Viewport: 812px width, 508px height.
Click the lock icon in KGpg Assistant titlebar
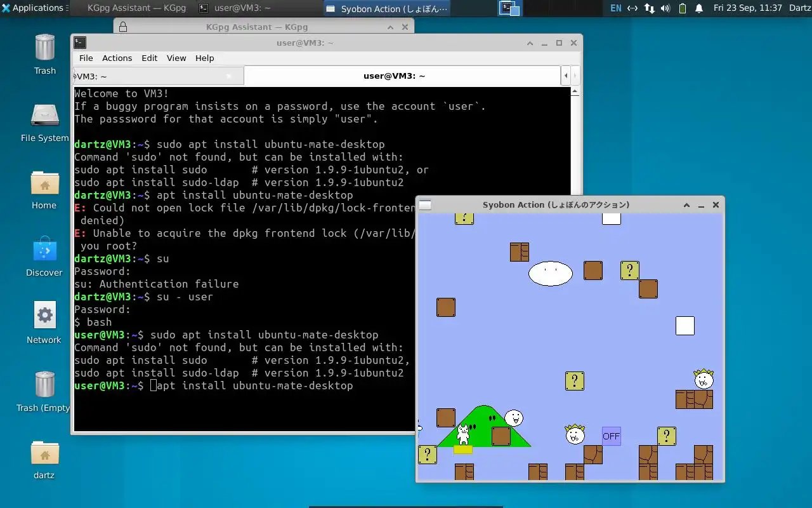(123, 27)
